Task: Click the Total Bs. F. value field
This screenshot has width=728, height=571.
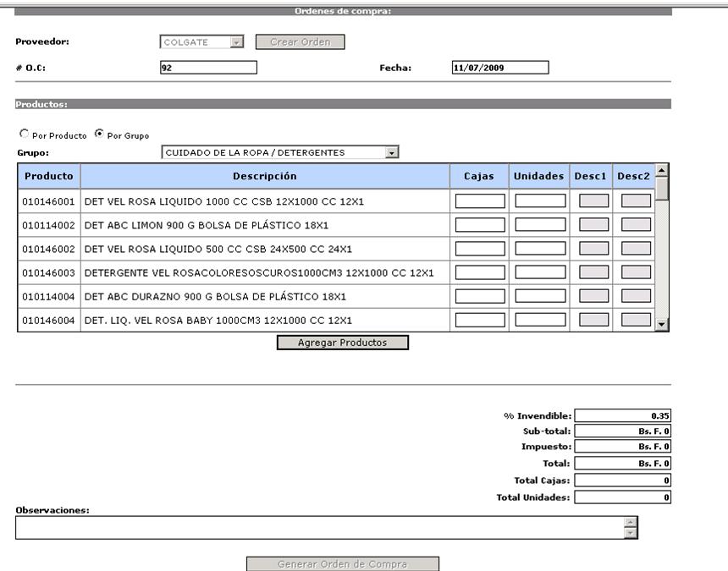Action: point(622,463)
